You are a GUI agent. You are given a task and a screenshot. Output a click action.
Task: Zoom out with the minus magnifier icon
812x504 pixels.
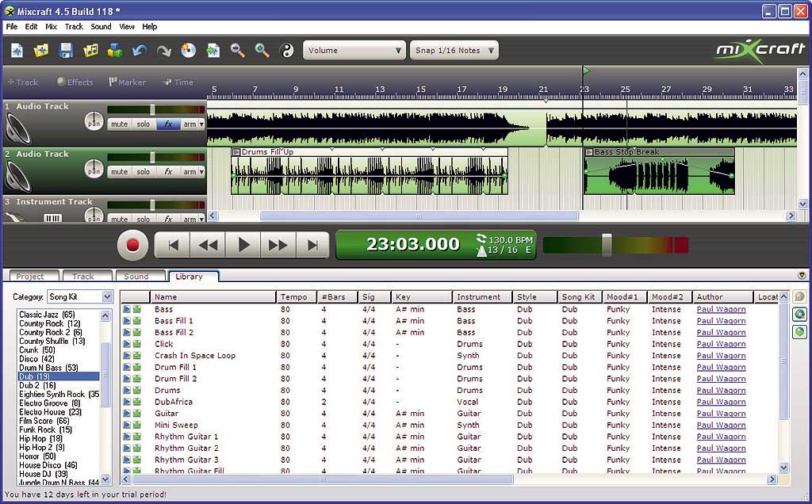[238, 51]
